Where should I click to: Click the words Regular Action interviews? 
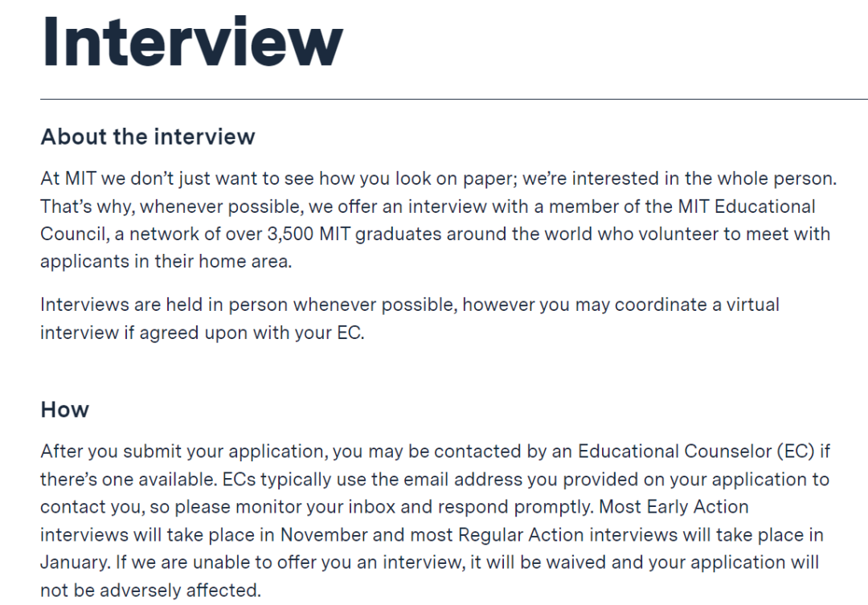[568, 535]
